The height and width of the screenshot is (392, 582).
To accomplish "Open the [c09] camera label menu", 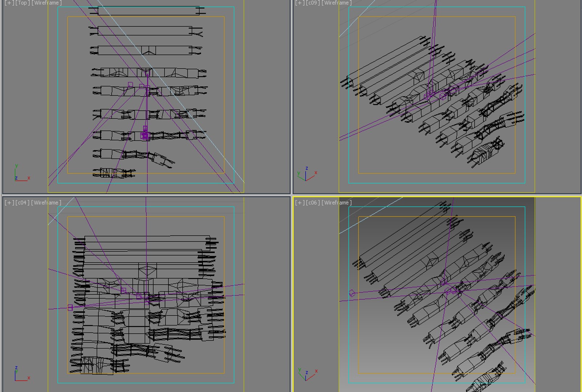I will (x=313, y=3).
